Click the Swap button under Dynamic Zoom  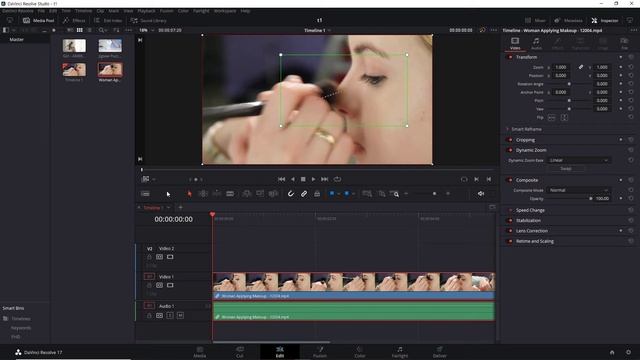tap(565, 169)
